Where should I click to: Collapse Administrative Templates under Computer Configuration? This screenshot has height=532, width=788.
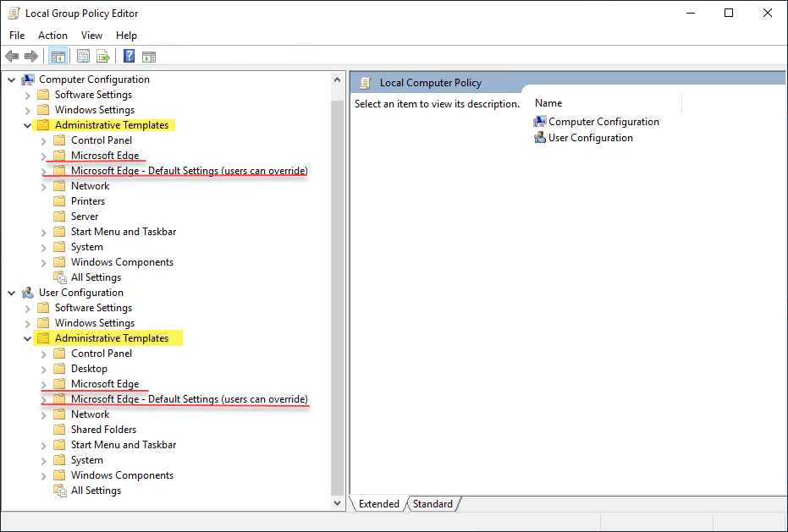[x=28, y=125]
